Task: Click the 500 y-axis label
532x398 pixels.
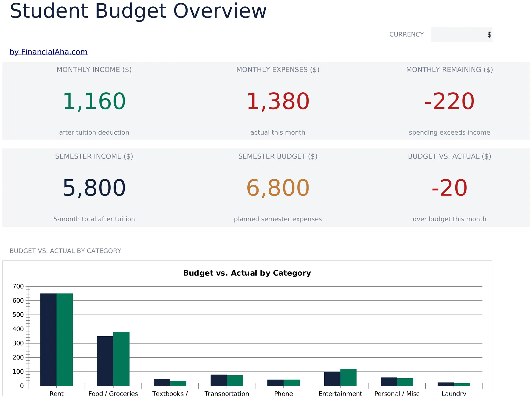Action: [18, 315]
